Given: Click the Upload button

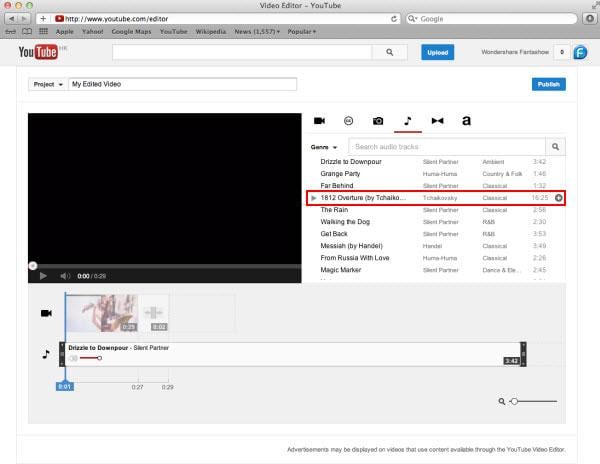Looking at the screenshot, I should (x=437, y=52).
